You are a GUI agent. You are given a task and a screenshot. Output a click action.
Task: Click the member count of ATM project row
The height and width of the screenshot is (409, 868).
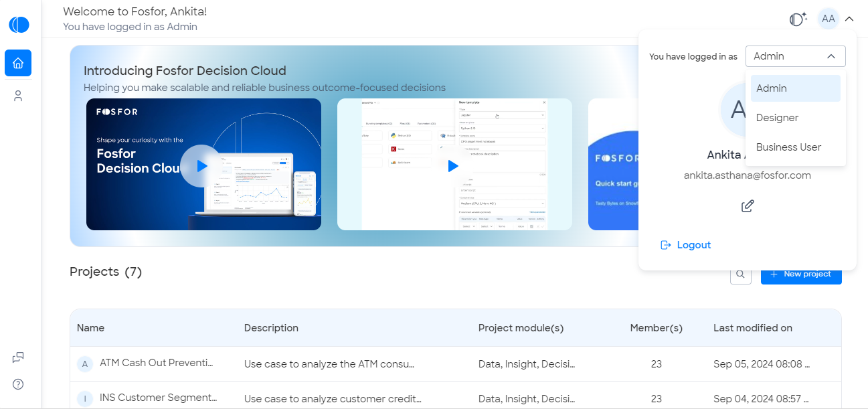(x=656, y=364)
